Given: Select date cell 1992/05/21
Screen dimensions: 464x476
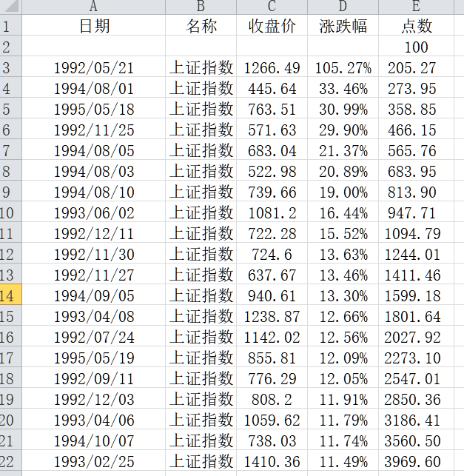Looking at the screenshot, I should tap(93, 67).
